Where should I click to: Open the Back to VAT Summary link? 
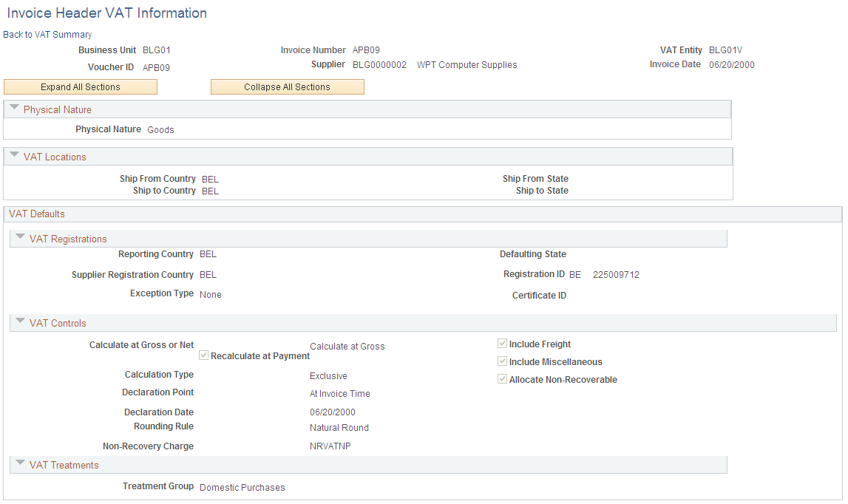[47, 34]
